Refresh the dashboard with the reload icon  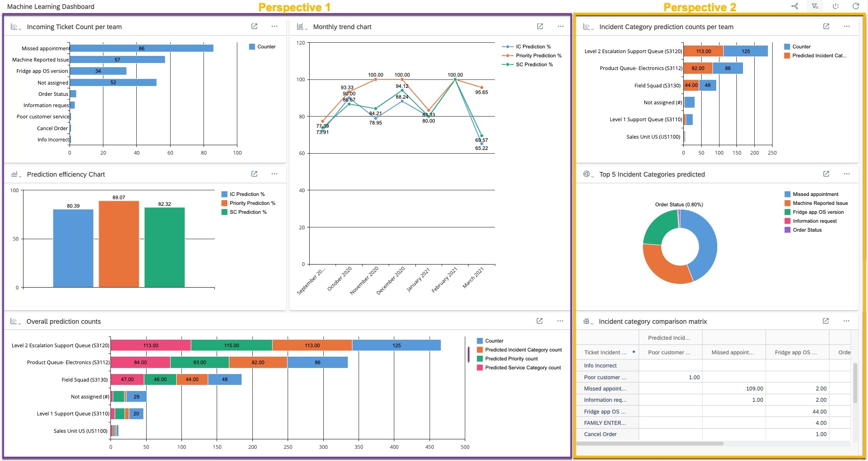856,6
